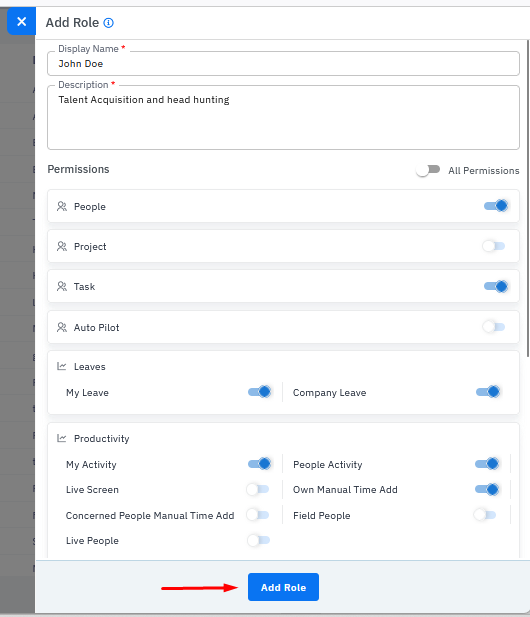The width and height of the screenshot is (530, 617).
Task: Disable the People permission toggle
Action: 496,206
